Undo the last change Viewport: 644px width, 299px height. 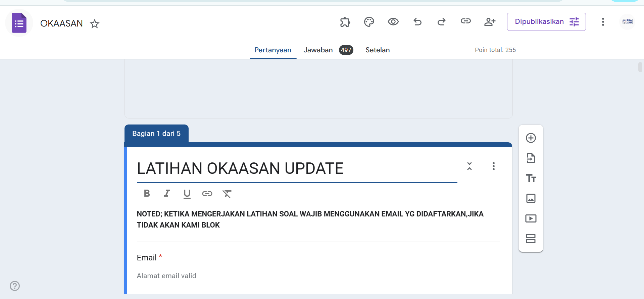(417, 22)
